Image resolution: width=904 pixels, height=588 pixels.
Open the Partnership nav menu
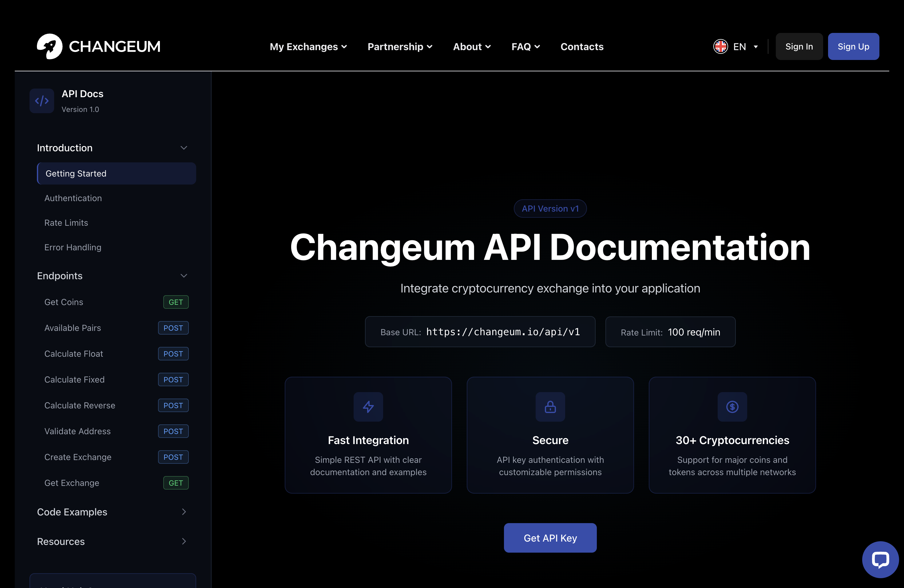(400, 46)
